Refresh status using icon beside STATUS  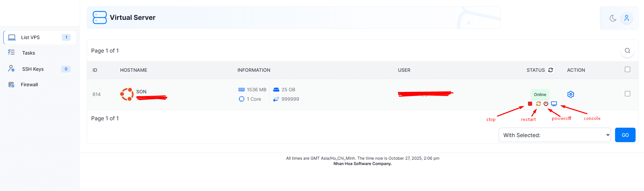click(550, 70)
